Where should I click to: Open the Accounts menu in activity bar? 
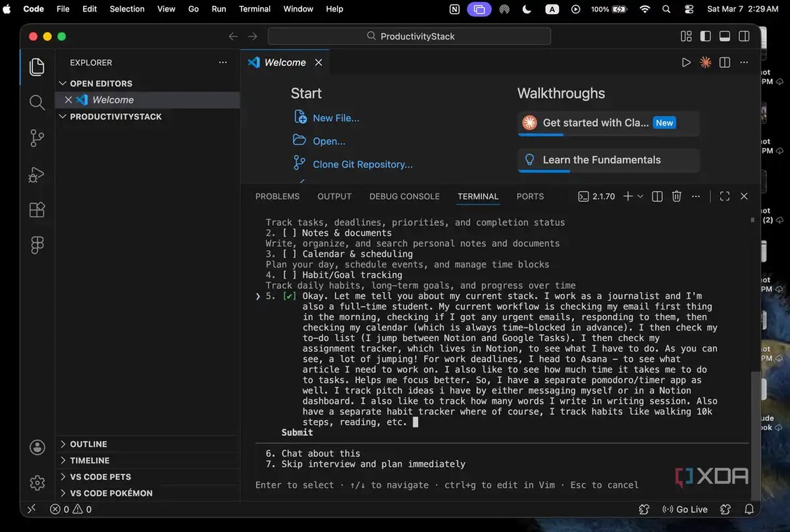click(x=37, y=447)
